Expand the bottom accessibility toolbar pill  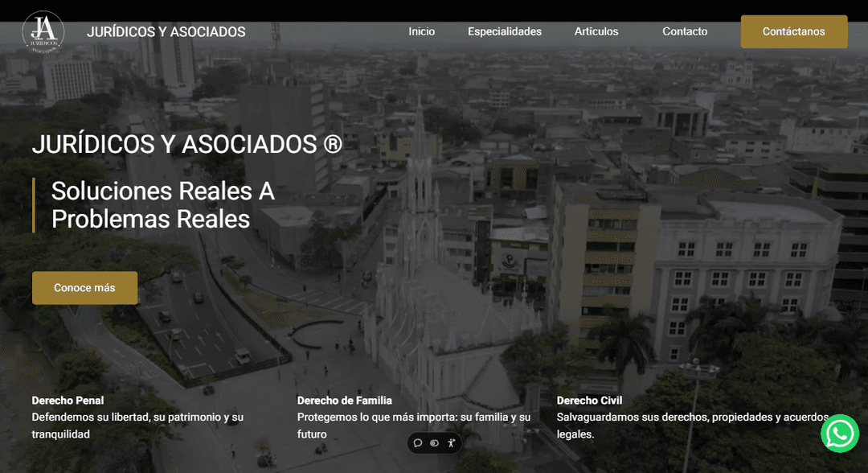(434, 443)
